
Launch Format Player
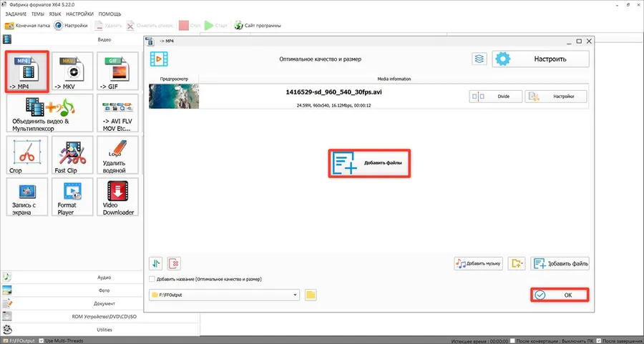pos(72,197)
